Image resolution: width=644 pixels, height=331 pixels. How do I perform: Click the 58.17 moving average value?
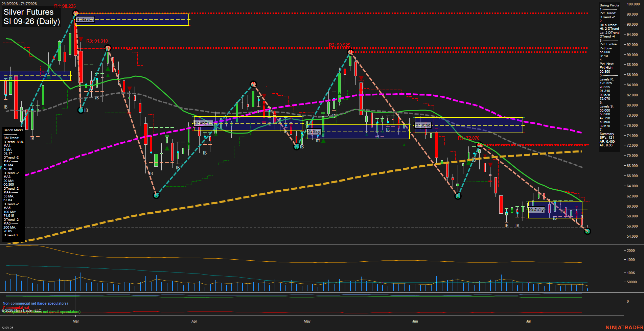click(8, 153)
